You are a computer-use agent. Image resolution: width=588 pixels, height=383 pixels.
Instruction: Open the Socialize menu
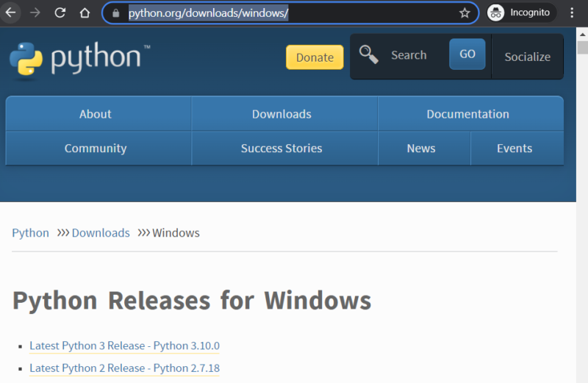click(x=527, y=57)
